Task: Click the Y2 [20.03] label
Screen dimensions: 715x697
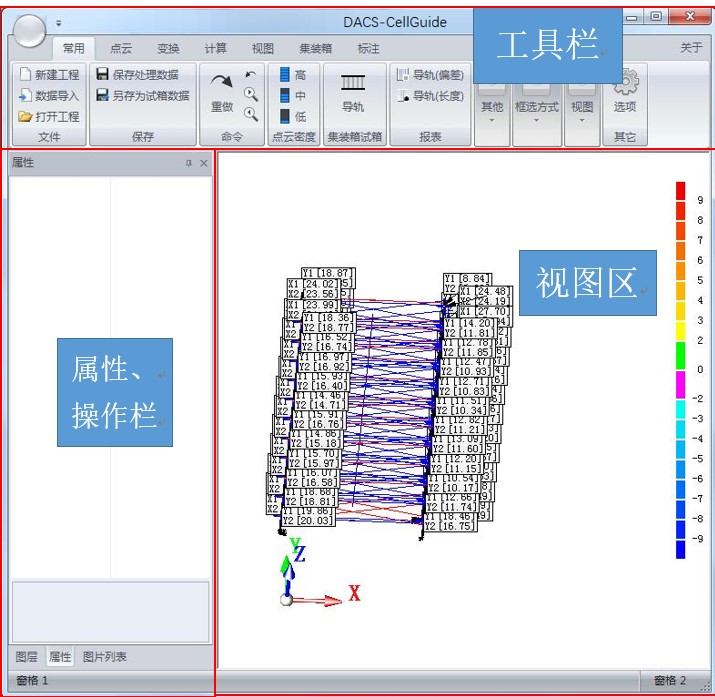Action: [309, 521]
